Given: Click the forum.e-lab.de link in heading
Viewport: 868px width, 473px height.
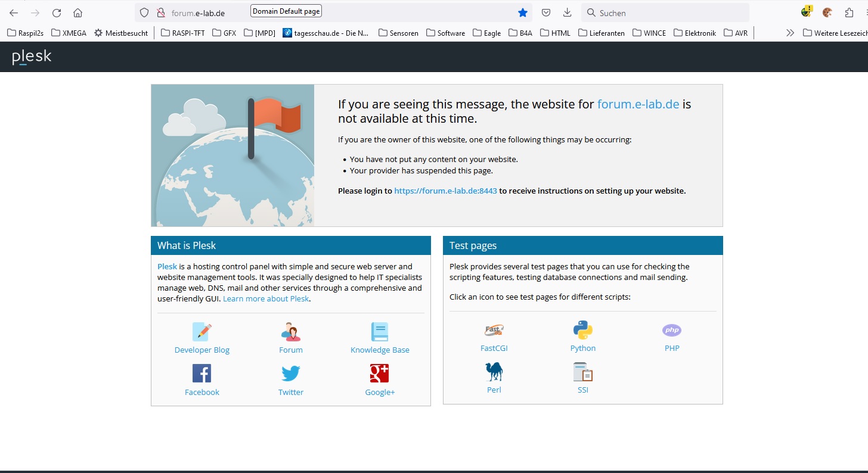Looking at the screenshot, I should pyautogui.click(x=638, y=104).
